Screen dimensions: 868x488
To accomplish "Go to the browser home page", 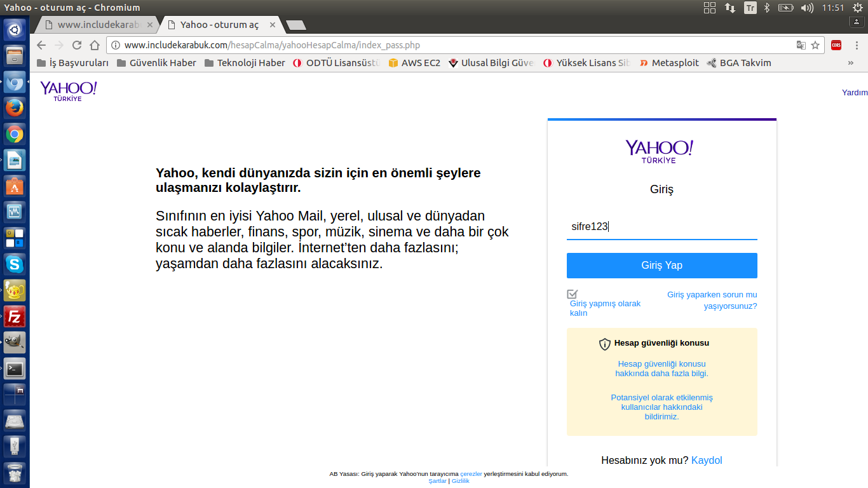I will pos(95,45).
